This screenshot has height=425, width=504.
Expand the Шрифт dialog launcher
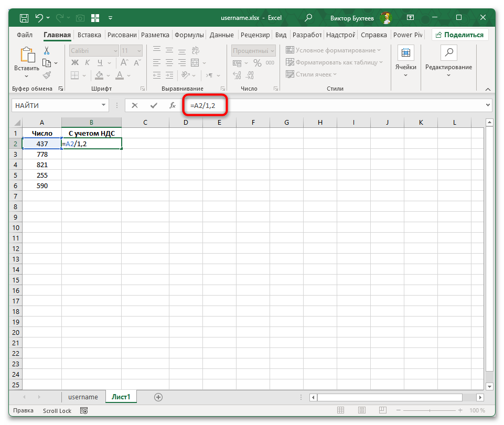pyautogui.click(x=142, y=89)
